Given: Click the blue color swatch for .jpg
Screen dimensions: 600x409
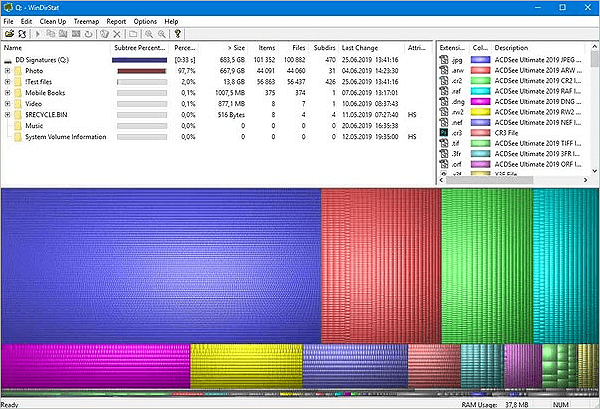Looking at the screenshot, I should [479, 59].
